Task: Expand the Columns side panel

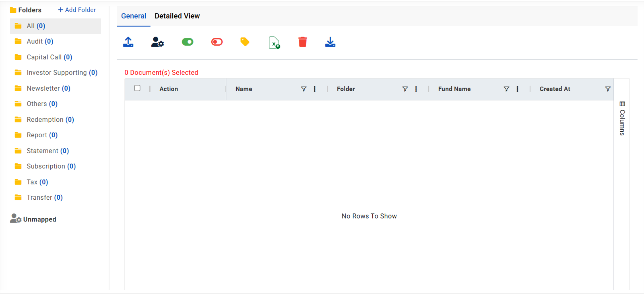Action: (x=622, y=118)
